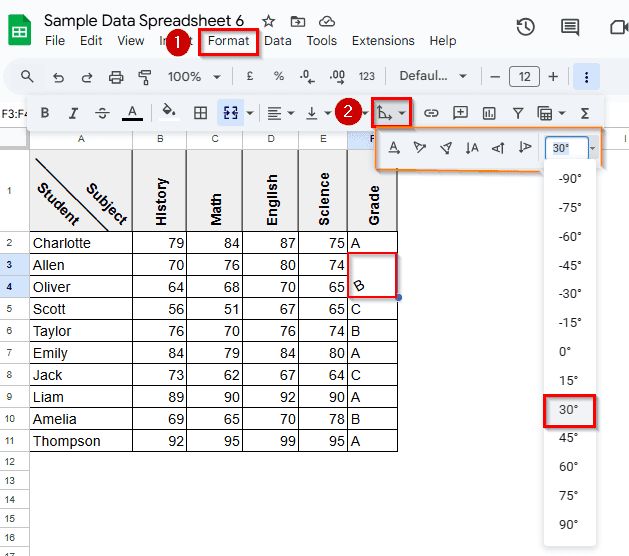Click the font size input field
629x556 pixels.
(x=524, y=77)
